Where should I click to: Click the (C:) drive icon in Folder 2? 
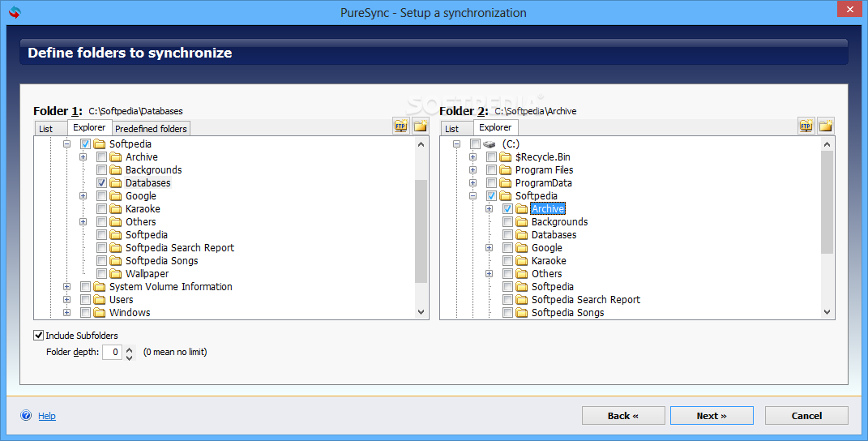(490, 144)
